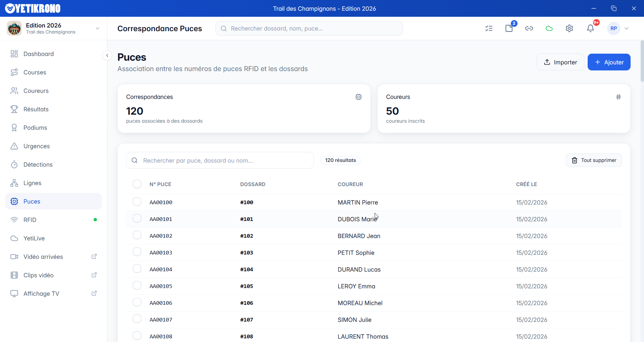Click hash icon in Coureurs card
This screenshot has width=644, height=342.
click(618, 97)
